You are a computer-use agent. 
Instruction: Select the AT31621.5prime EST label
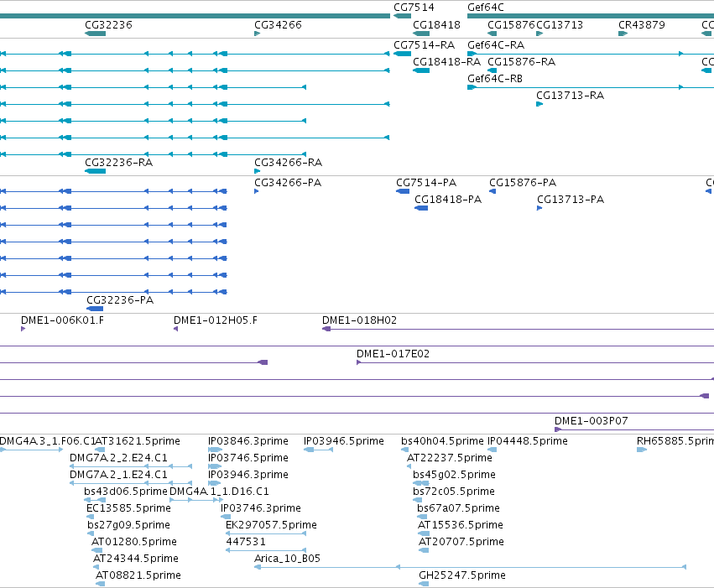click(x=138, y=441)
